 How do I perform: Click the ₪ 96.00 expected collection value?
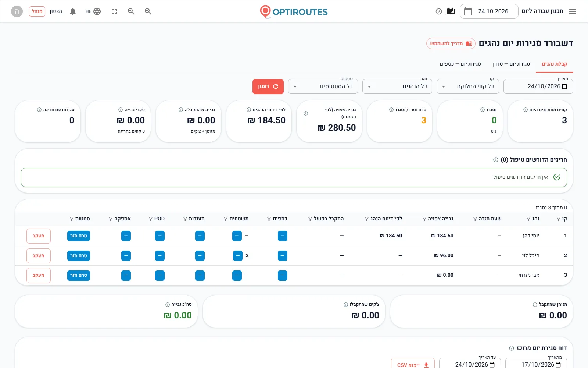[x=444, y=256]
